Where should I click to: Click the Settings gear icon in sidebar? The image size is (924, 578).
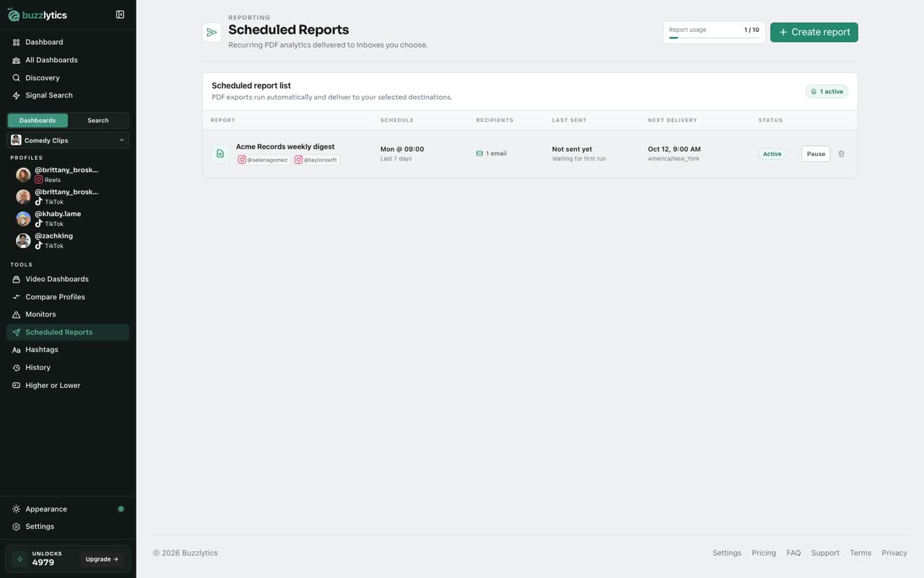pyautogui.click(x=16, y=527)
